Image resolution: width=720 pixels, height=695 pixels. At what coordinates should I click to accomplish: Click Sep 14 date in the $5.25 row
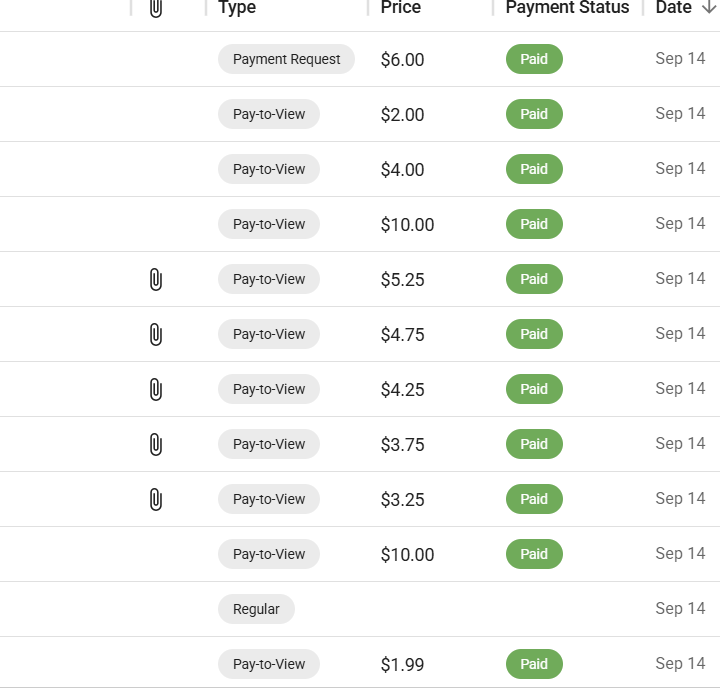click(x=680, y=278)
